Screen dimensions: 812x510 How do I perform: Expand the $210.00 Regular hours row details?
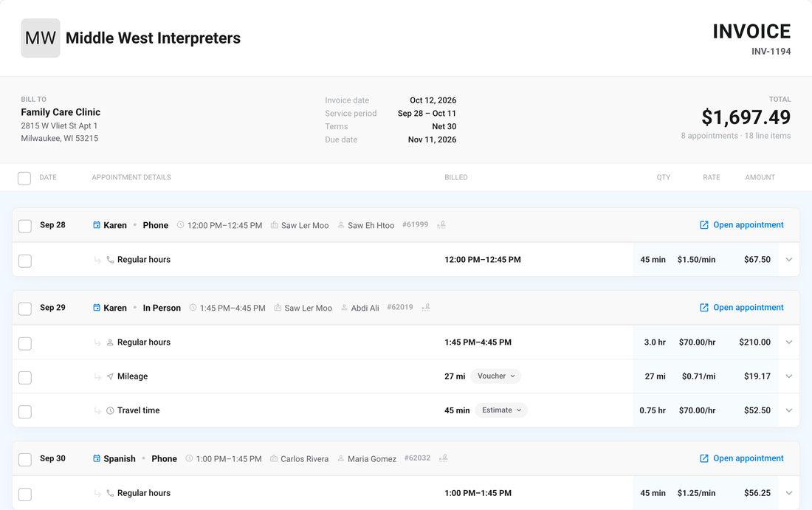click(788, 342)
